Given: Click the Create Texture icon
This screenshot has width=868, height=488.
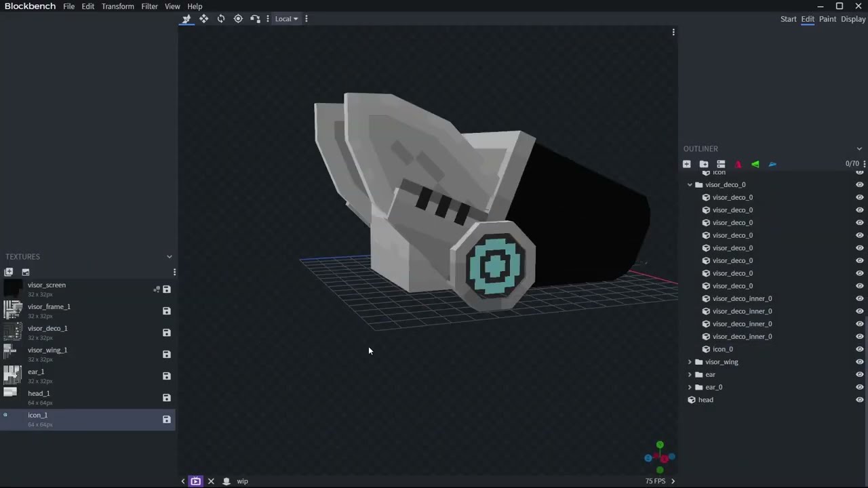Looking at the screenshot, I should [x=26, y=272].
